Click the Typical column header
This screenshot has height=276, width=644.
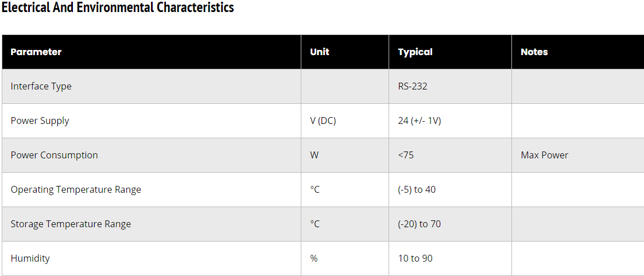(x=415, y=52)
